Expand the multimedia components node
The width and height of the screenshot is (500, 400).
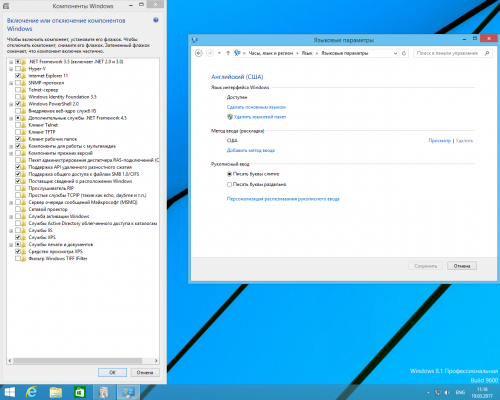11,146
